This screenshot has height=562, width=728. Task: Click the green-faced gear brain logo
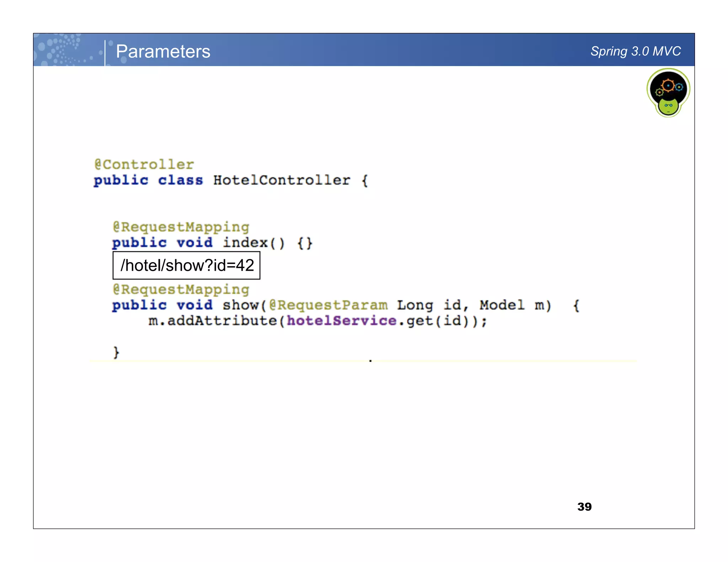pyautogui.click(x=668, y=93)
